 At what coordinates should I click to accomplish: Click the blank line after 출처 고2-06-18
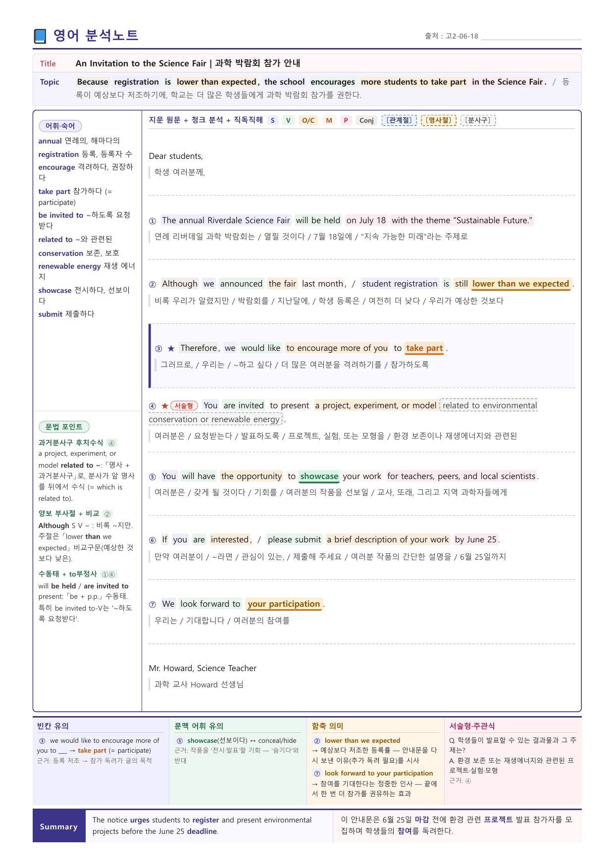(x=531, y=36)
